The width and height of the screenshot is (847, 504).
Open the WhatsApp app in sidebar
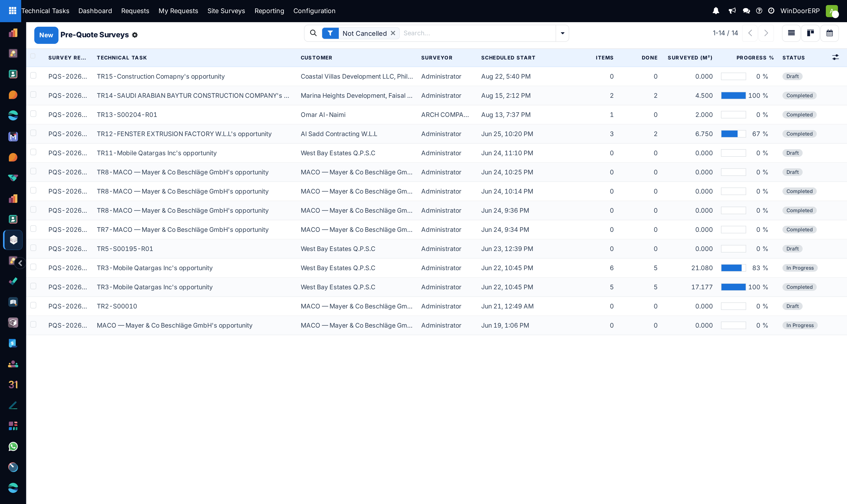(13, 447)
